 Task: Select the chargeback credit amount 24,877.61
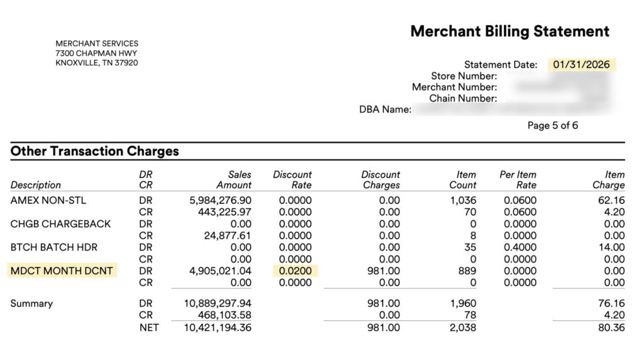click(x=225, y=236)
